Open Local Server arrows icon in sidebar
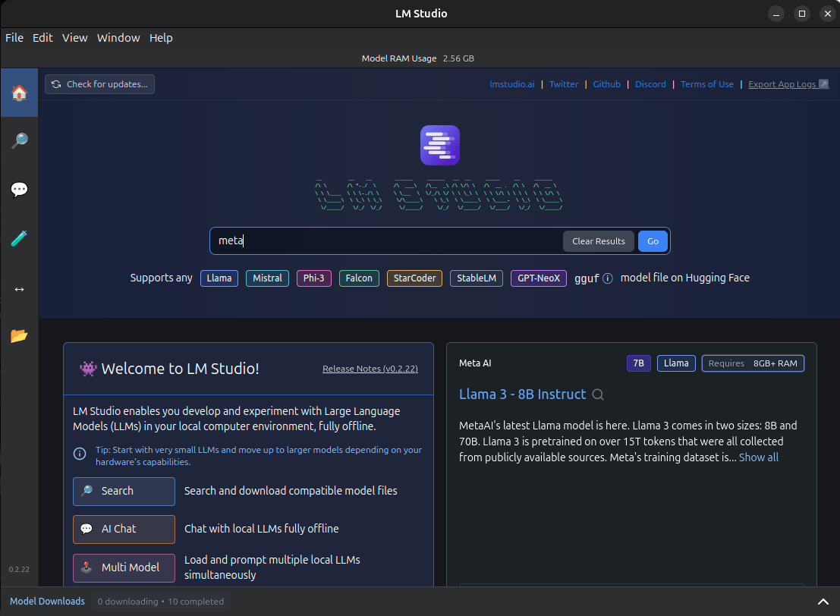 point(19,289)
